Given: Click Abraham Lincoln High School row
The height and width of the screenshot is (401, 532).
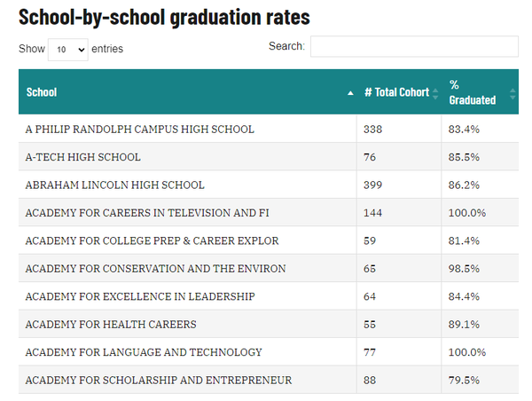Looking at the screenshot, I should click(114, 185).
